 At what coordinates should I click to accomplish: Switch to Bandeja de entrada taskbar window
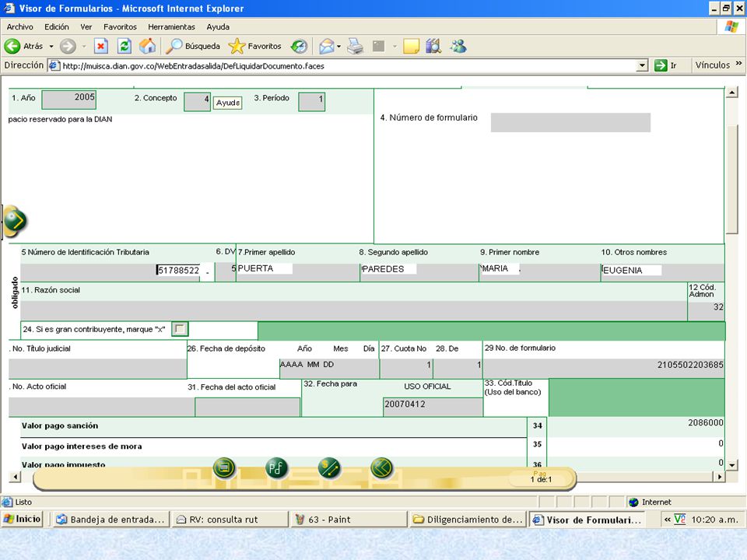[x=110, y=519]
